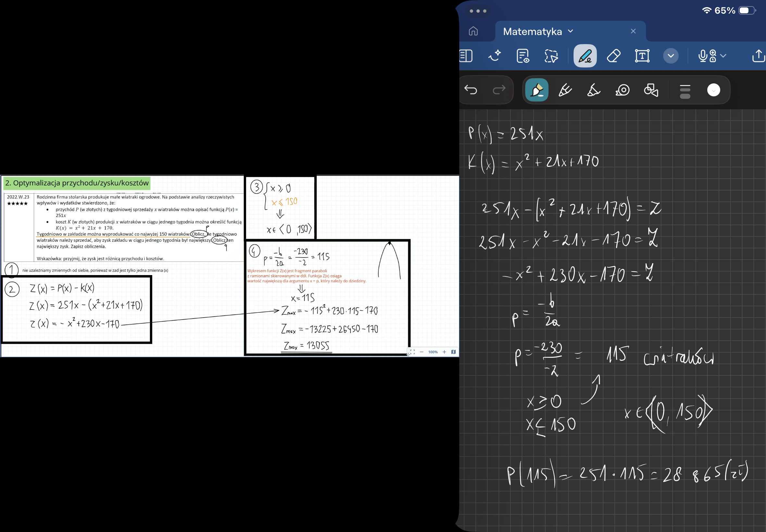766x532 pixels.
Task: Toggle the sidebar panel view
Action: click(x=466, y=56)
